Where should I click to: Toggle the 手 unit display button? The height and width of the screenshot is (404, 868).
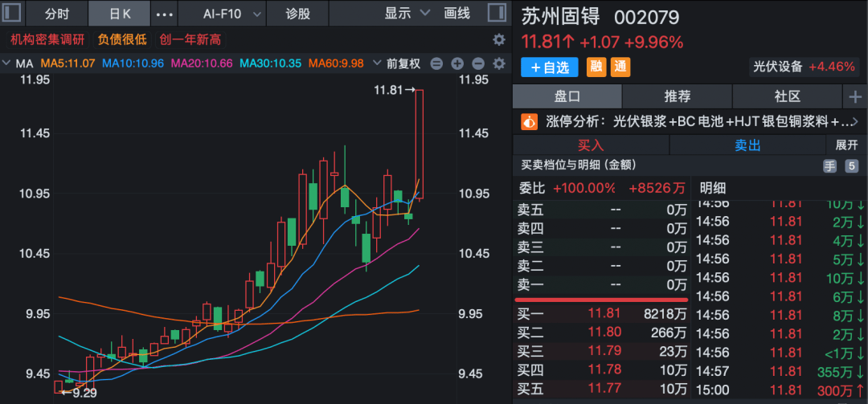pyautogui.click(x=830, y=165)
